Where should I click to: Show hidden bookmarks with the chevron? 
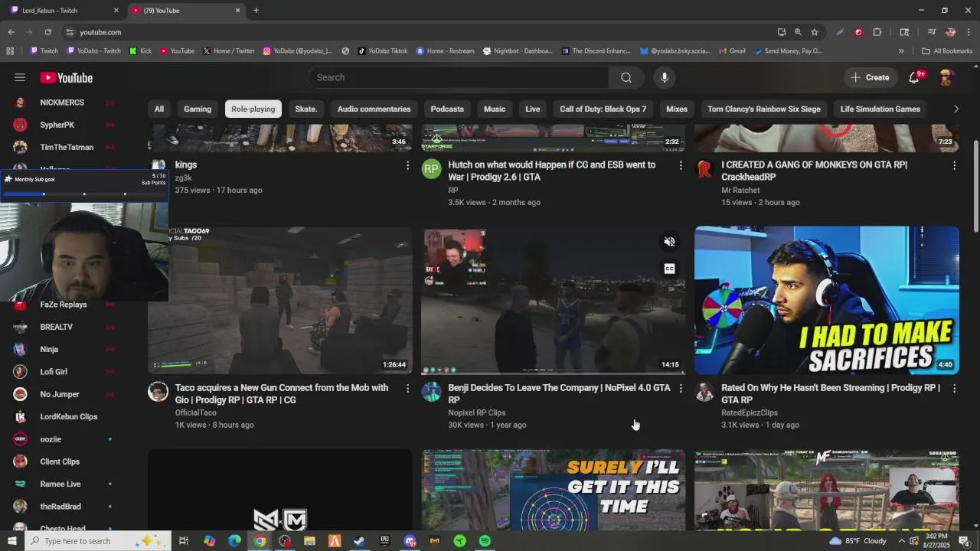point(901,51)
